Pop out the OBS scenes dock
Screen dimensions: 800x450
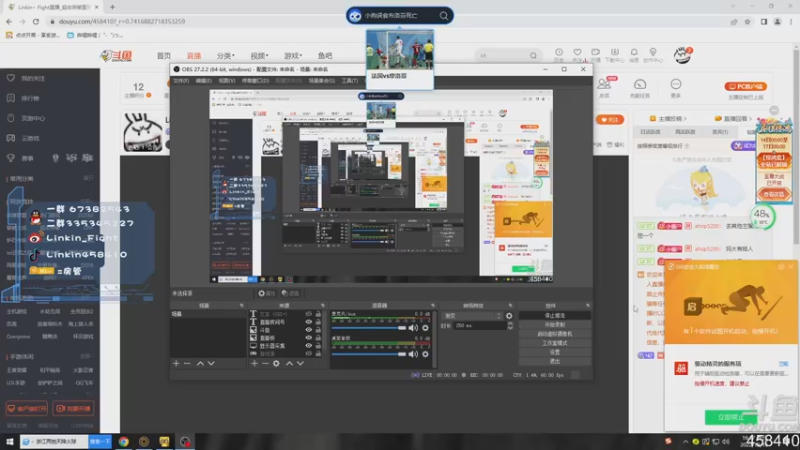(241, 305)
